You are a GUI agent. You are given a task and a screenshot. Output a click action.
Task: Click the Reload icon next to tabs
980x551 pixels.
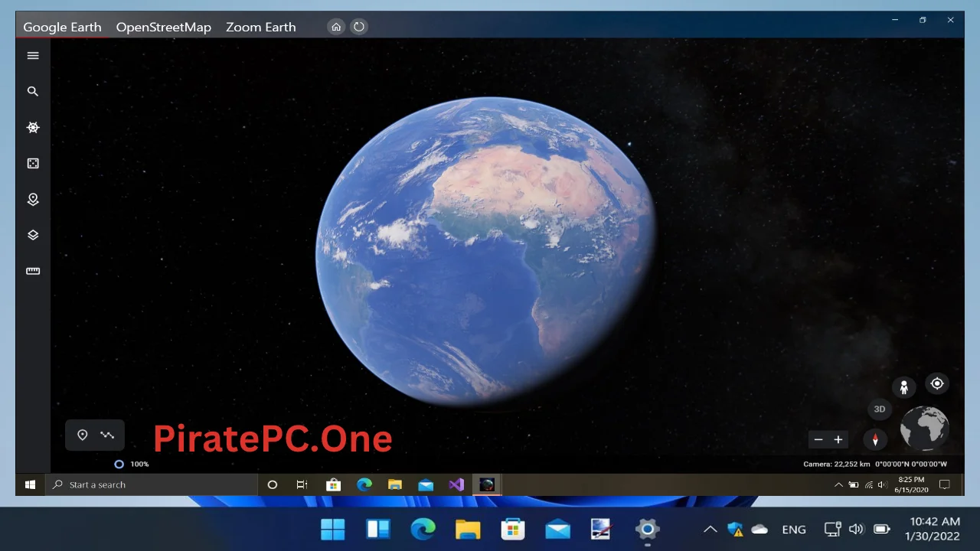(358, 27)
